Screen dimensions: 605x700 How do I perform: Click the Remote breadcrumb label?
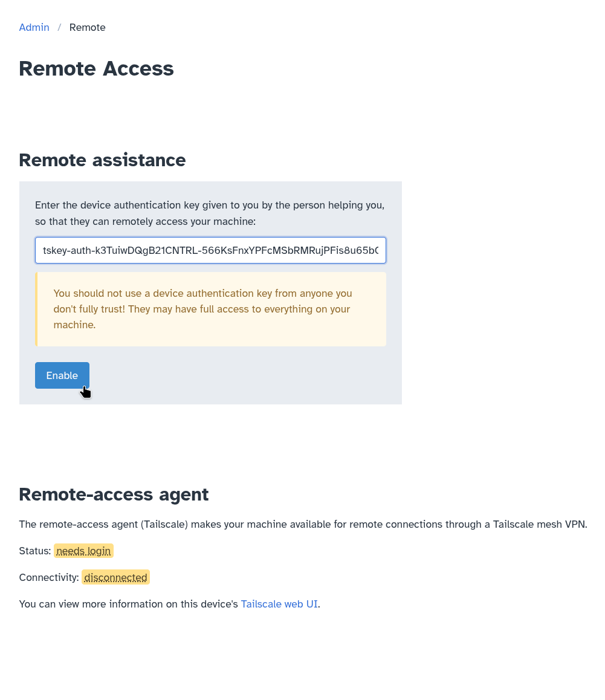pos(87,27)
